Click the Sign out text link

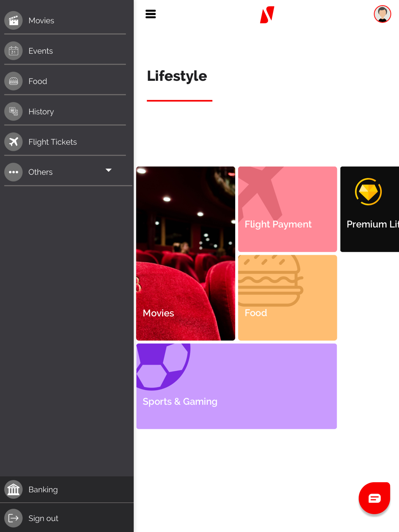coord(43,518)
